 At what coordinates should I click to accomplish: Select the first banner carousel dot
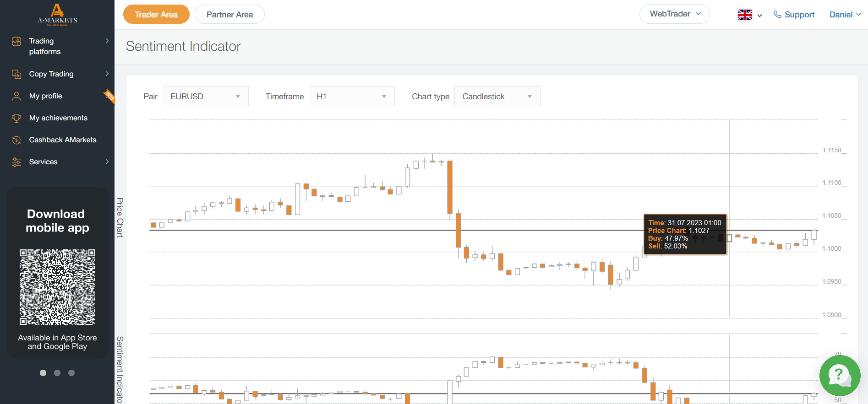(43, 373)
